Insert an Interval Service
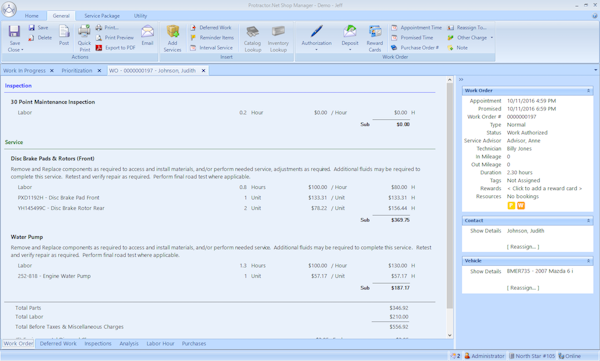600x361 pixels. pyautogui.click(x=211, y=47)
